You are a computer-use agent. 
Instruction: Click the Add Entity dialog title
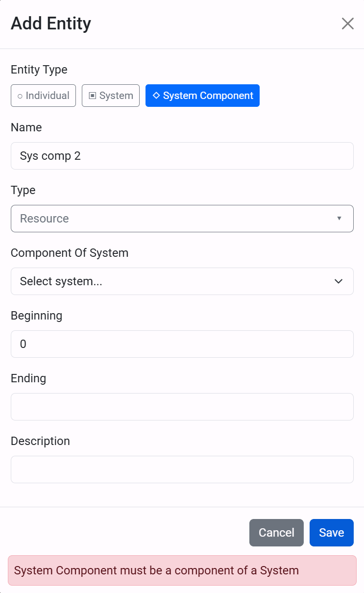50,23
